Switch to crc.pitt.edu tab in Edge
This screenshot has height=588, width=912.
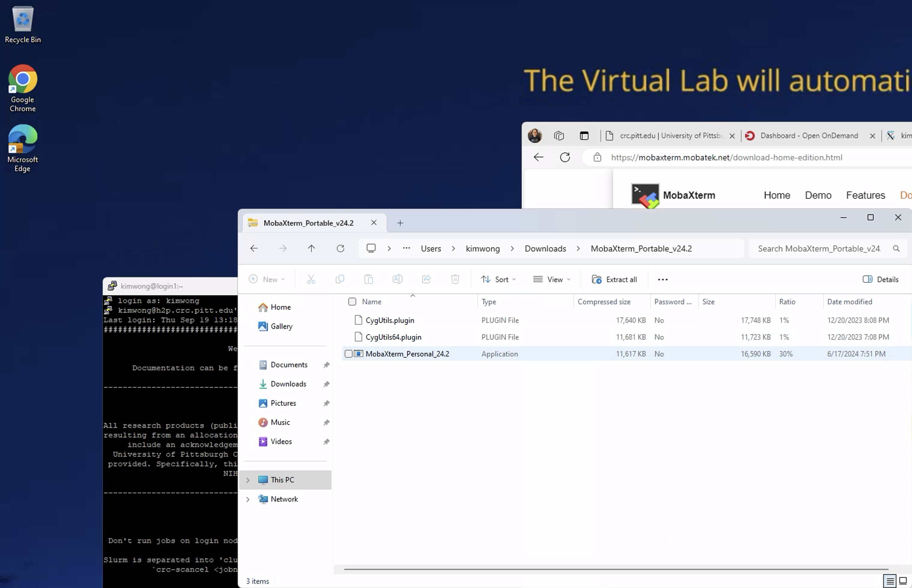[x=671, y=136]
